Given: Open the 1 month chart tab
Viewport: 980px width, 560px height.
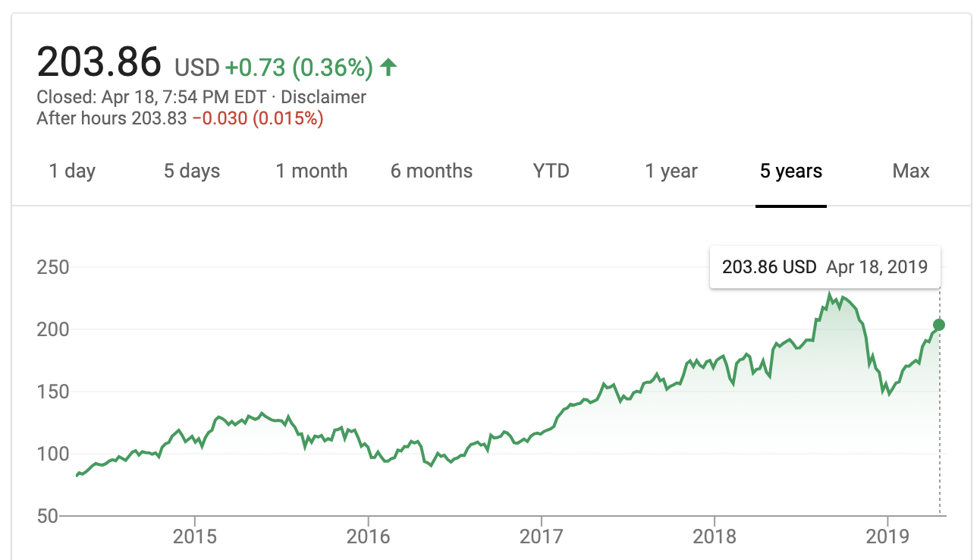Looking at the screenshot, I should coord(312,171).
